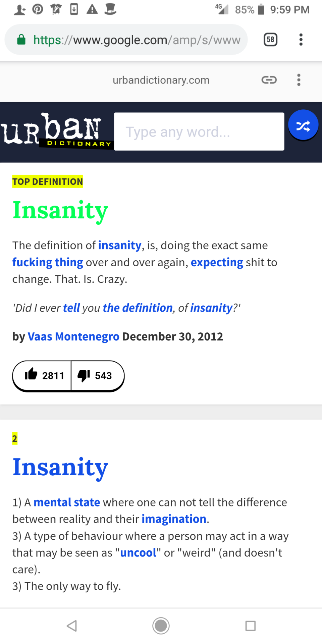The height and width of the screenshot is (644, 322).
Task: Tap the AMP link chain icon
Action: click(x=269, y=80)
